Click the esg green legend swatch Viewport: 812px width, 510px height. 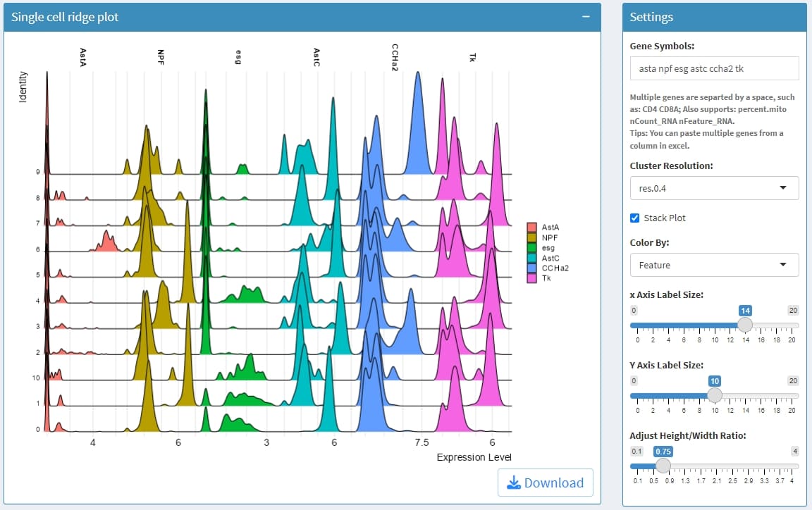click(532, 248)
